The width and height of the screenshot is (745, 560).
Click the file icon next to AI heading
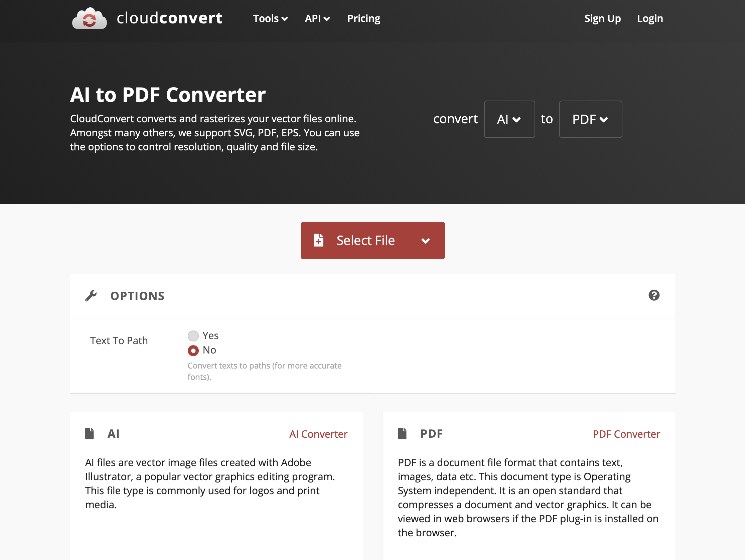pos(90,433)
